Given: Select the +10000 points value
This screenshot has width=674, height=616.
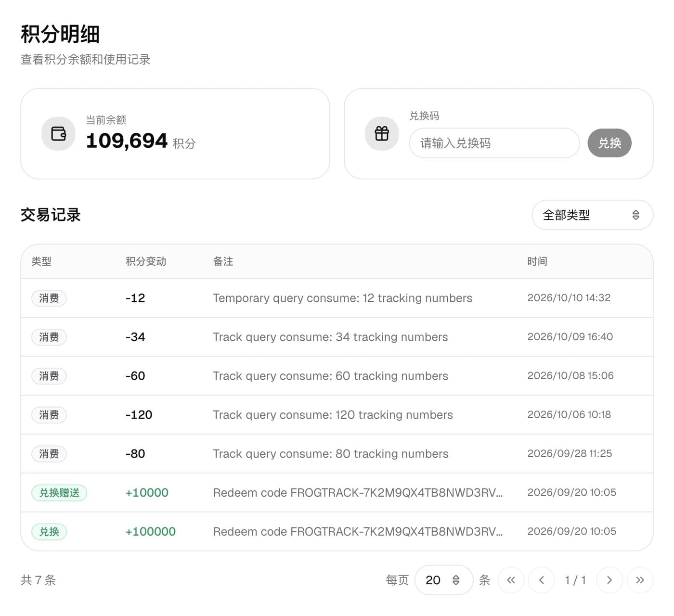Looking at the screenshot, I should [147, 493].
